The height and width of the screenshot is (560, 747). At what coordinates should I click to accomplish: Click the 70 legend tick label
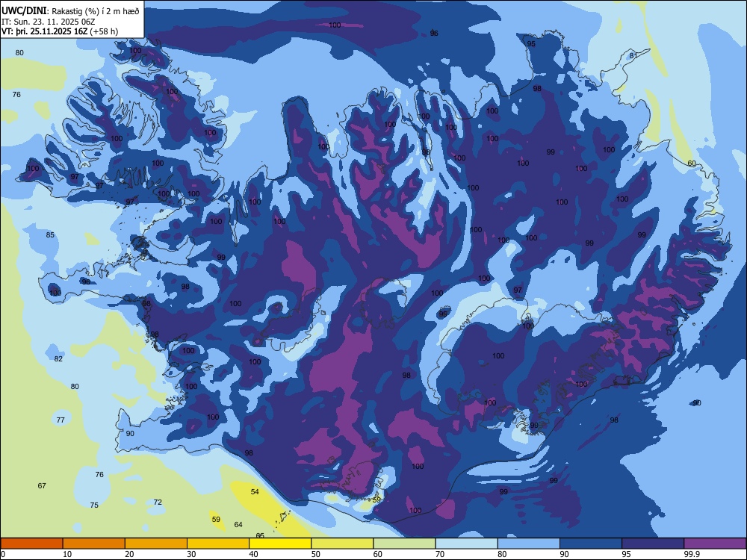coord(440,554)
